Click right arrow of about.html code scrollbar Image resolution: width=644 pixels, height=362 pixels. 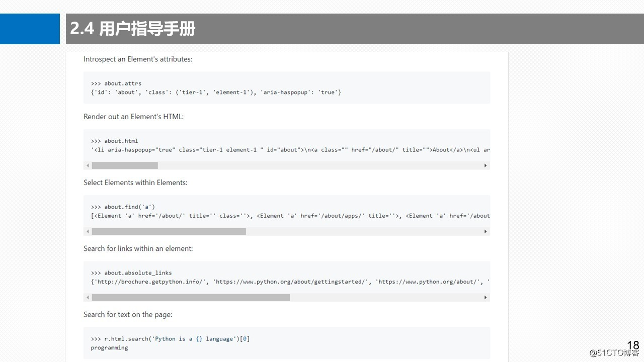pyautogui.click(x=486, y=165)
